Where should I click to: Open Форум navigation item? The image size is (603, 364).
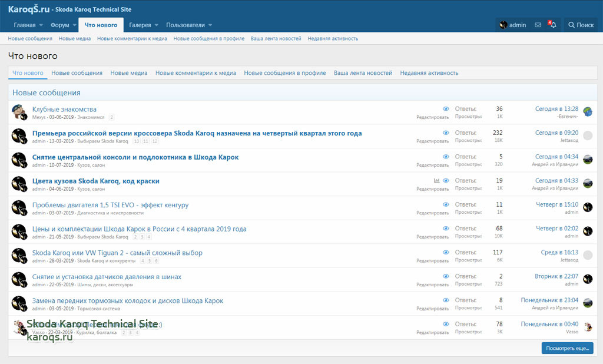tap(59, 25)
